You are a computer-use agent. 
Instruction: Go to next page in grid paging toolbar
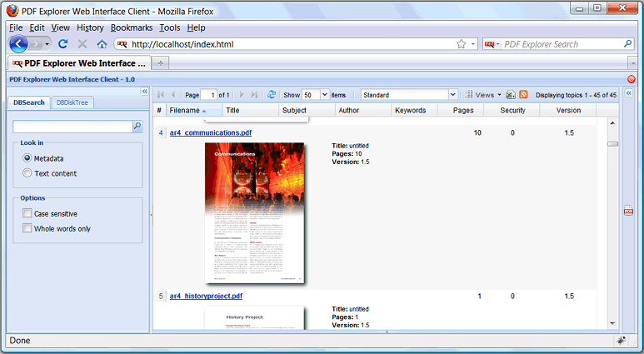tap(242, 95)
